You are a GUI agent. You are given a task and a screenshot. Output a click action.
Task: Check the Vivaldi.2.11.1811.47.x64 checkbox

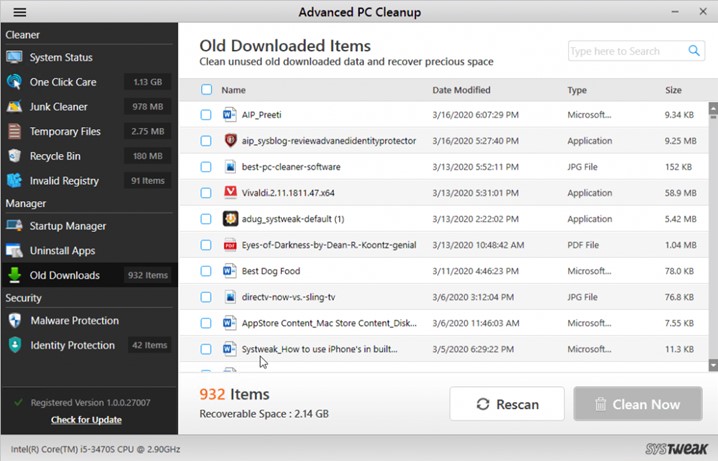point(206,193)
